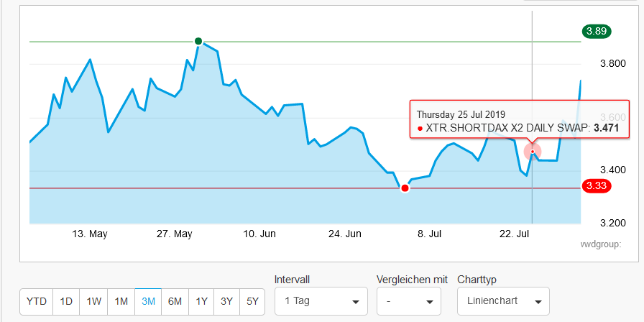Click the highlighted 25 Jul data point
Viewport: 644px width, 322px height.
pyautogui.click(x=533, y=152)
